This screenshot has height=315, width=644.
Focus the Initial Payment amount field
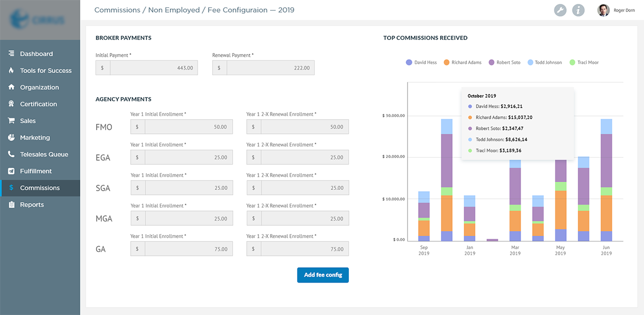(x=153, y=68)
